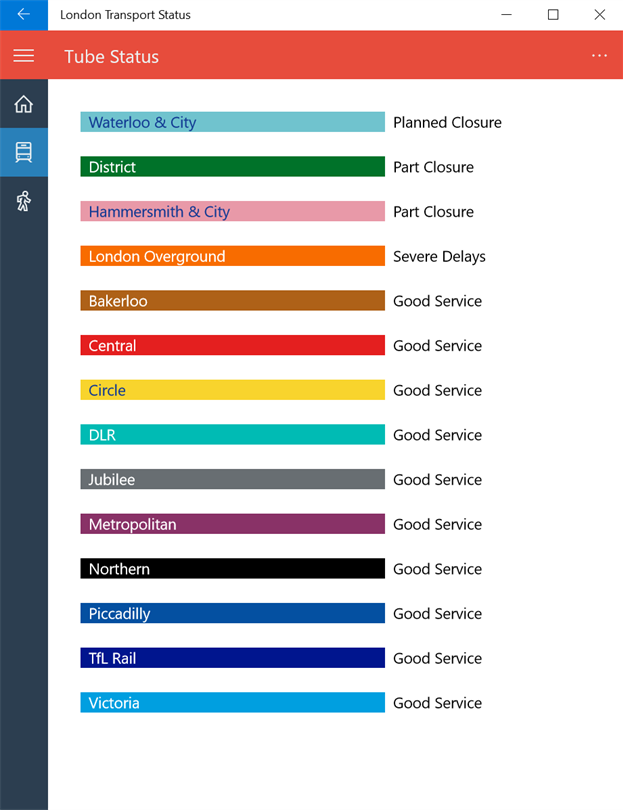Open the three-dots more options menu

point(599,56)
